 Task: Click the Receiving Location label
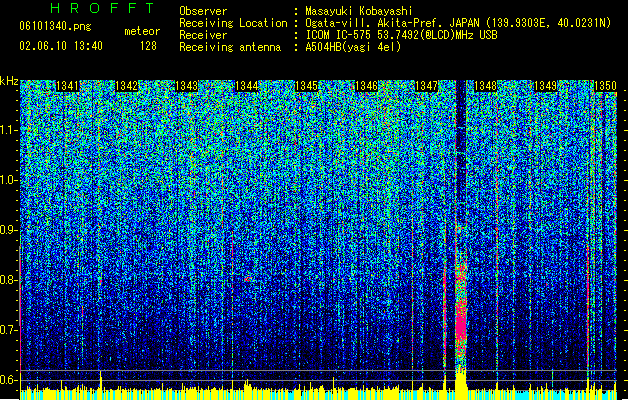233,23
